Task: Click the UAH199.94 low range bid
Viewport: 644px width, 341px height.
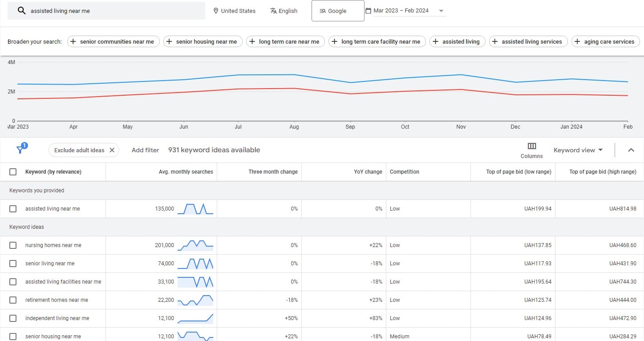Action: [538, 209]
